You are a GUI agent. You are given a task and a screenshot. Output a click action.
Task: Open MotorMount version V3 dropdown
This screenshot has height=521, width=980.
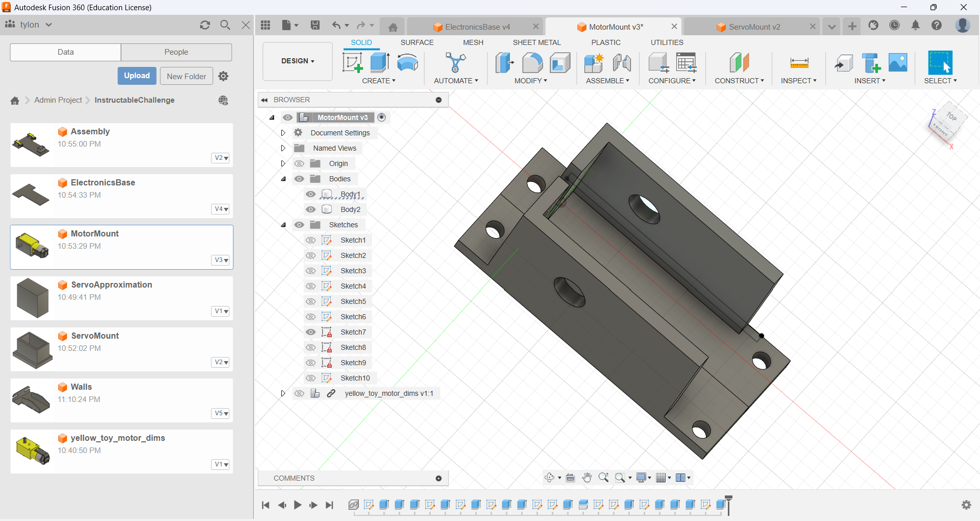click(x=220, y=260)
